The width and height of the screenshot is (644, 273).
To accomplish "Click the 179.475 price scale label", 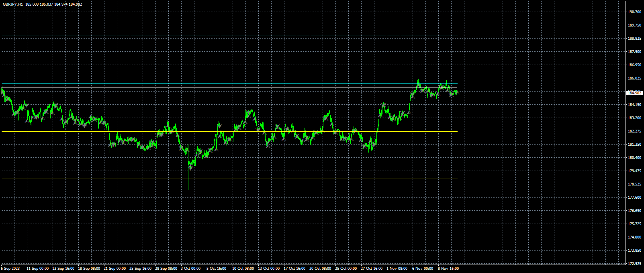I will tap(634, 171).
